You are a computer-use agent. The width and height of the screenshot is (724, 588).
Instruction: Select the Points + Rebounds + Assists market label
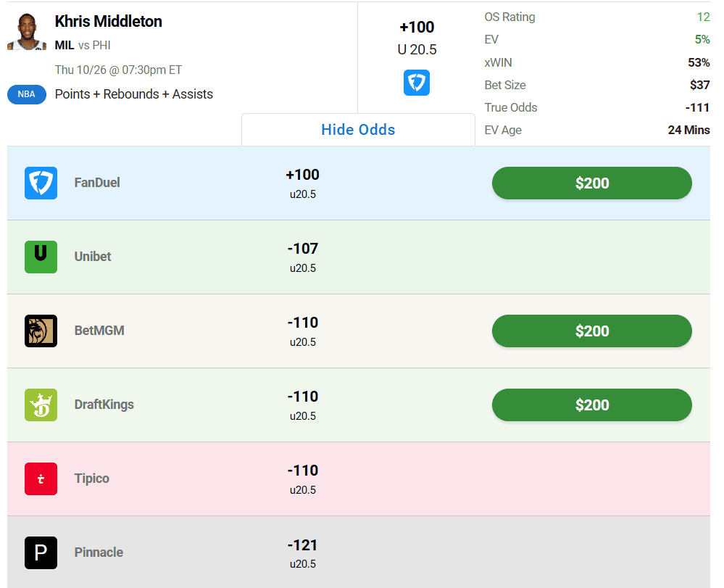[x=134, y=94]
